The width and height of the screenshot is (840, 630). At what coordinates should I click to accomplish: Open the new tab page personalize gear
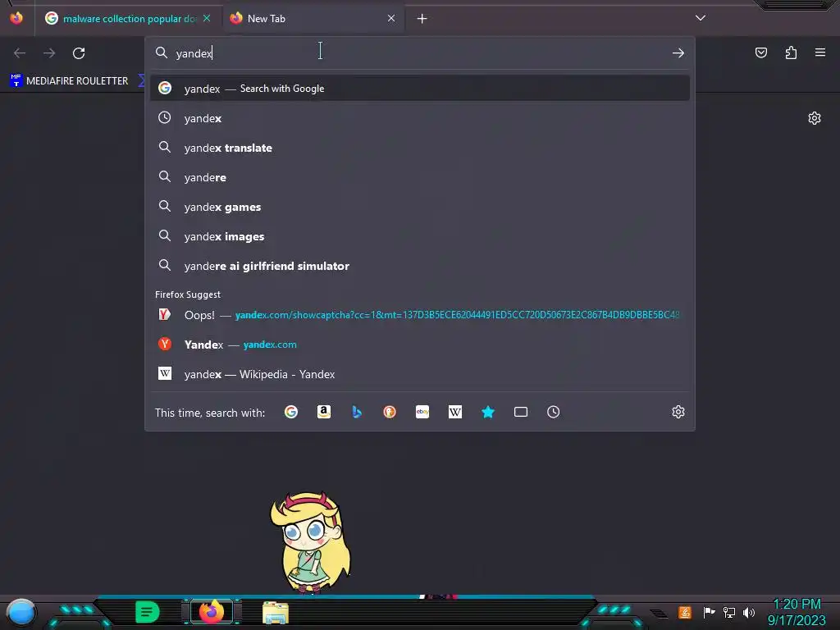pyautogui.click(x=815, y=118)
